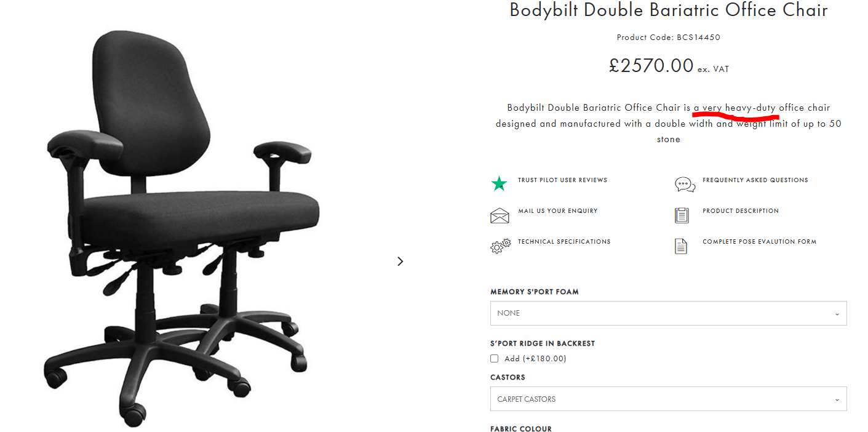Click Mail Us Your Enquiry link

(557, 211)
